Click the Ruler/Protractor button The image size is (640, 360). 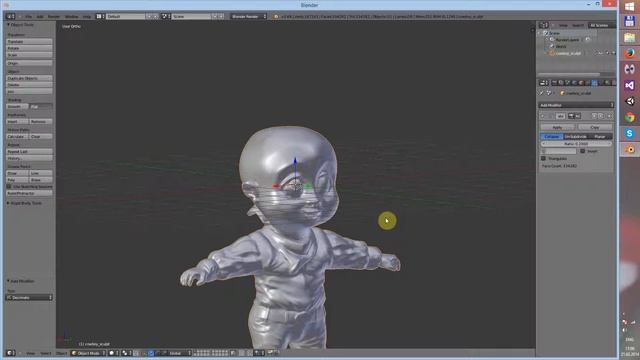coord(29,193)
